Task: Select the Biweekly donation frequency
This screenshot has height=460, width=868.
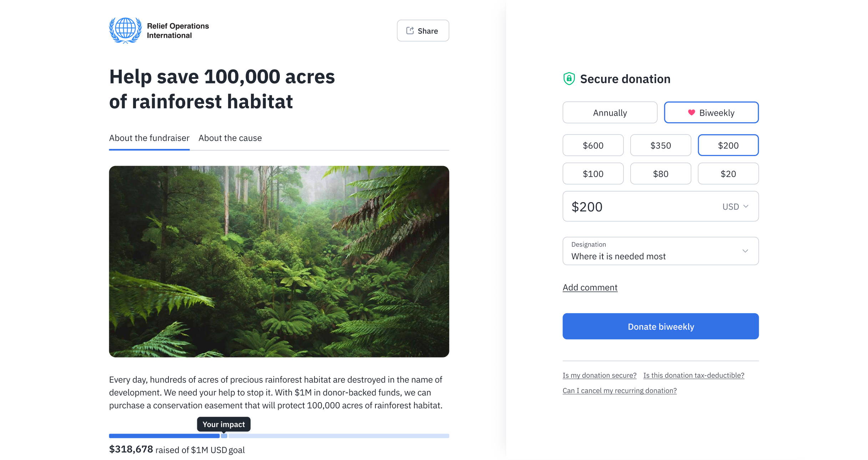Action: pos(711,112)
